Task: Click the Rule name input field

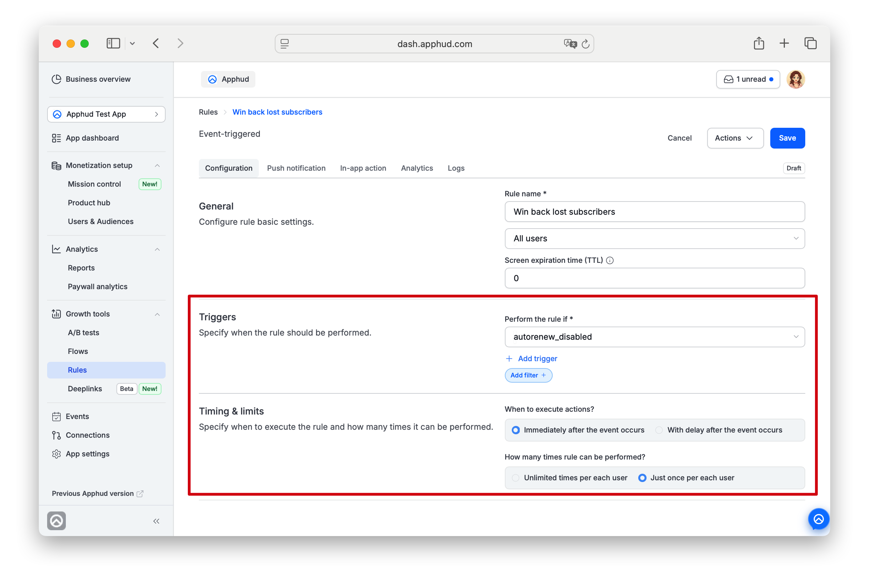Action: 655,212
